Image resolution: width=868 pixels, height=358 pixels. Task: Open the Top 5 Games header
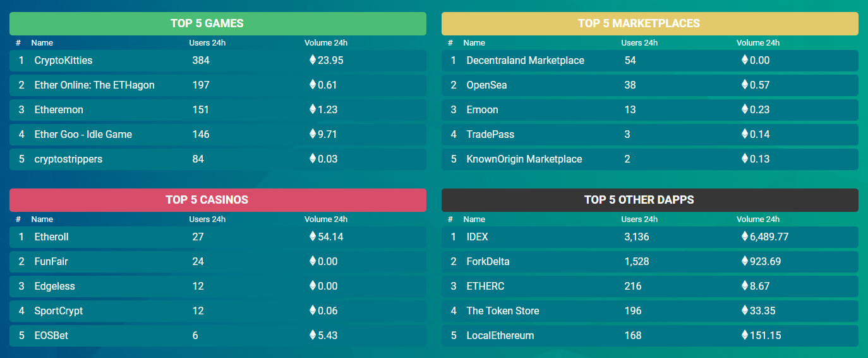[x=217, y=23]
